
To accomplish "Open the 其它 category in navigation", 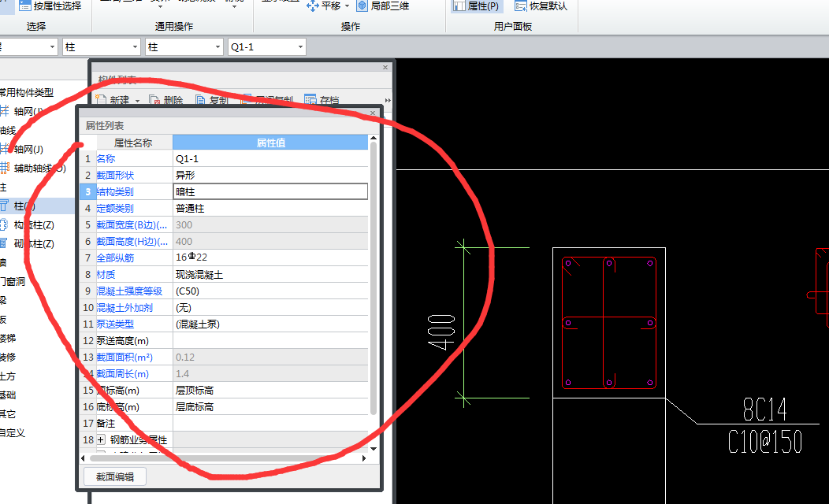I will 8,413.
